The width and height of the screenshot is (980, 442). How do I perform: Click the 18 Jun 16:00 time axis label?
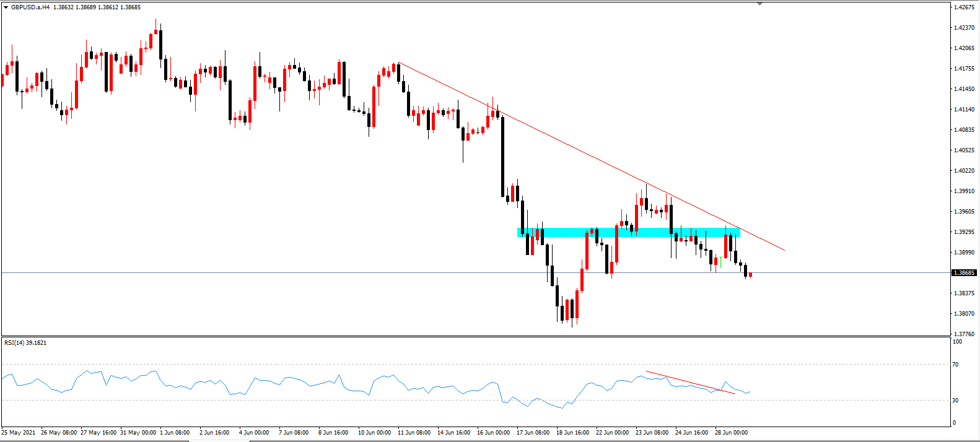point(572,433)
